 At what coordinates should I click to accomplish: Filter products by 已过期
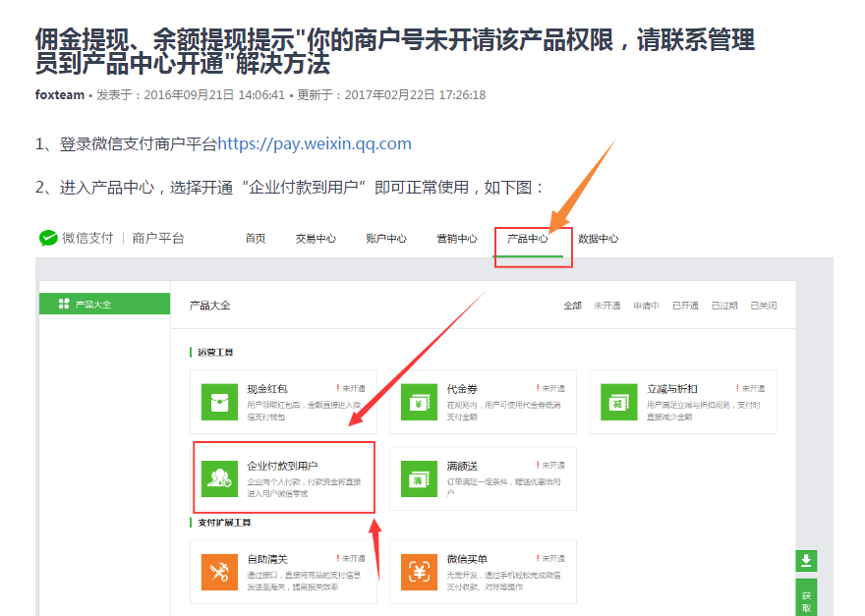(x=724, y=306)
